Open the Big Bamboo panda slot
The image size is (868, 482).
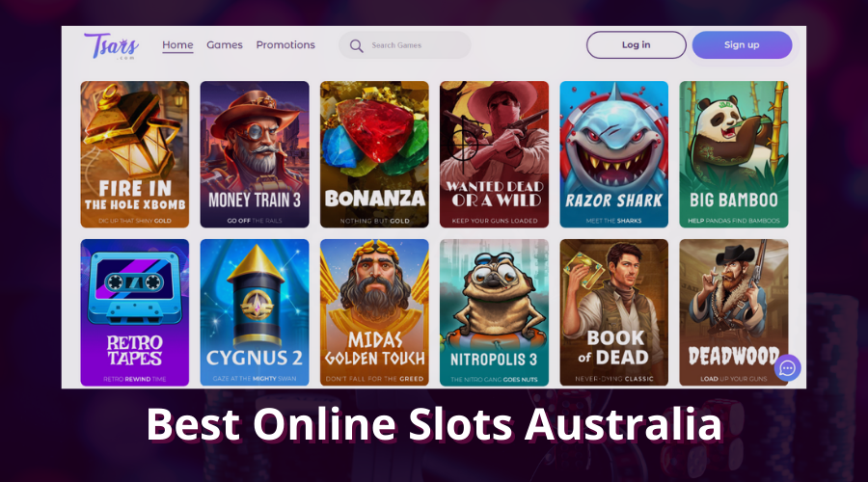pos(734,154)
